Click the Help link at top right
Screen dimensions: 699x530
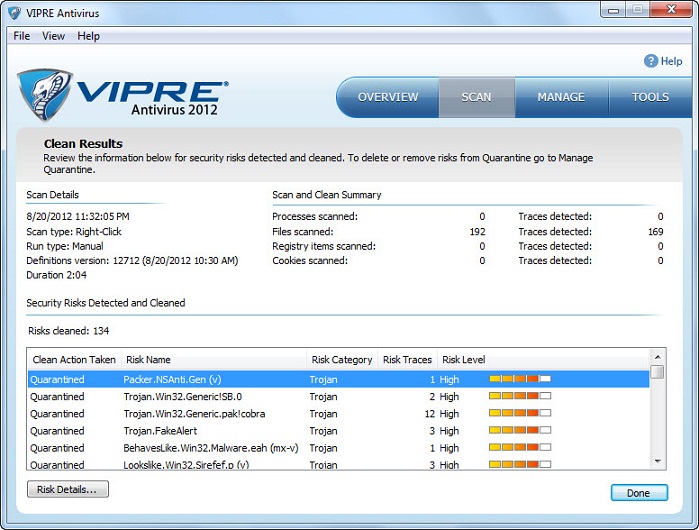[671, 61]
